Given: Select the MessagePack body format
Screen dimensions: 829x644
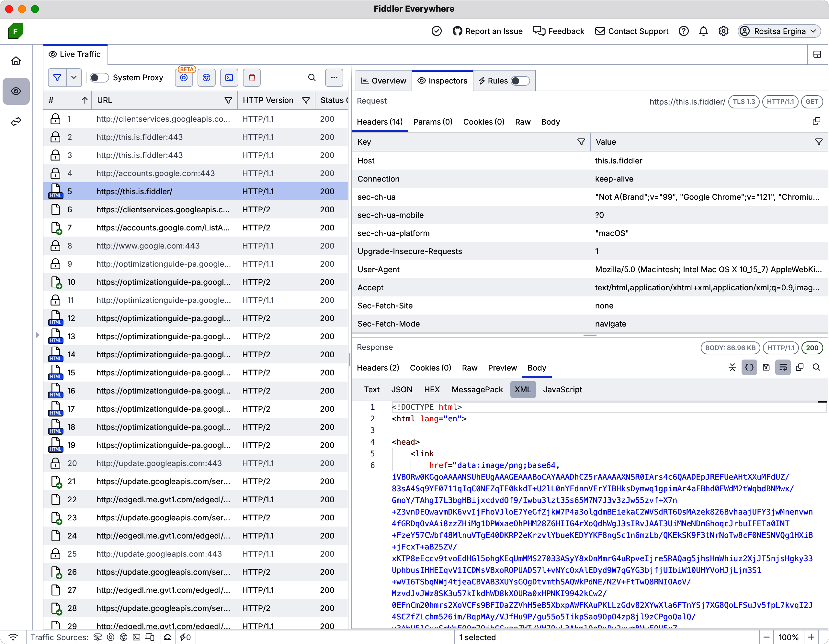Looking at the screenshot, I should 477,390.
